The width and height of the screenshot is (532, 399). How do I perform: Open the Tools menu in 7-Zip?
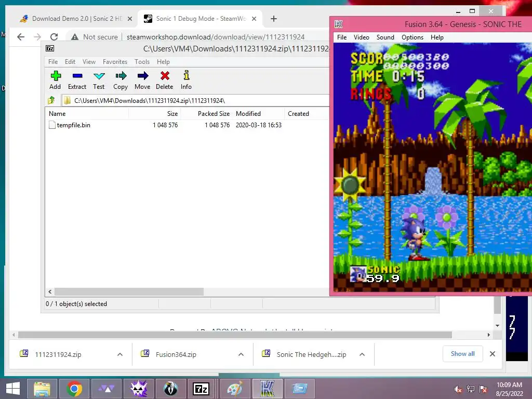[x=142, y=62]
